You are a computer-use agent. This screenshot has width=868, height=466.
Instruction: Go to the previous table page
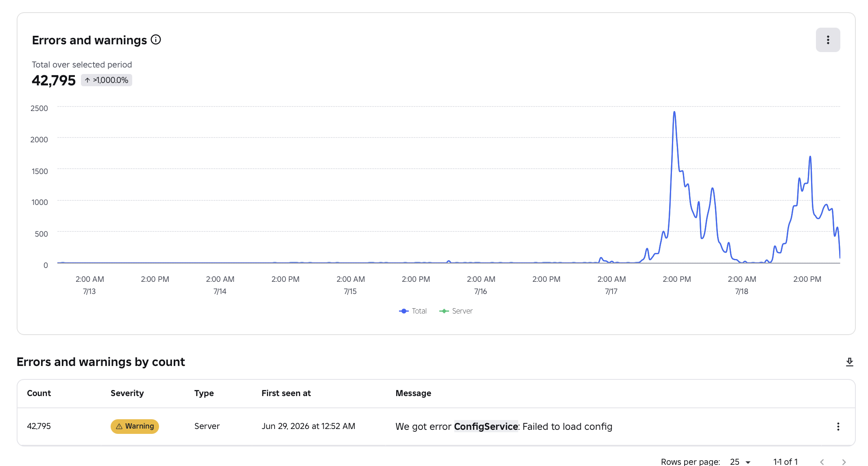[x=822, y=462]
